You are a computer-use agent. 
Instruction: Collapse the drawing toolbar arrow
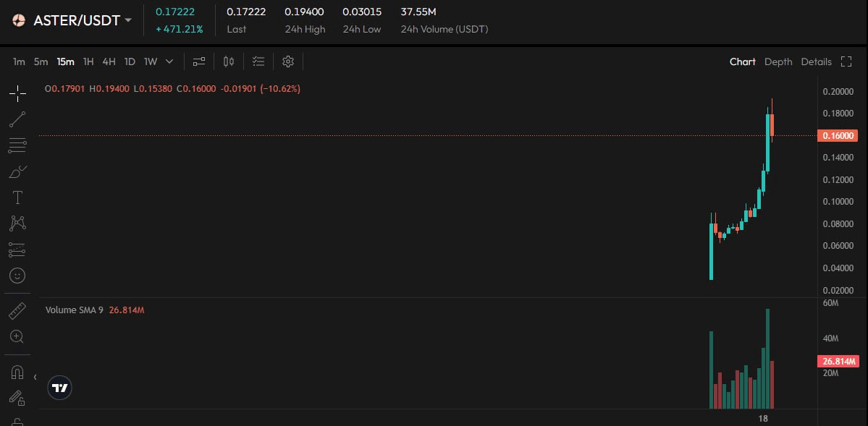click(35, 378)
